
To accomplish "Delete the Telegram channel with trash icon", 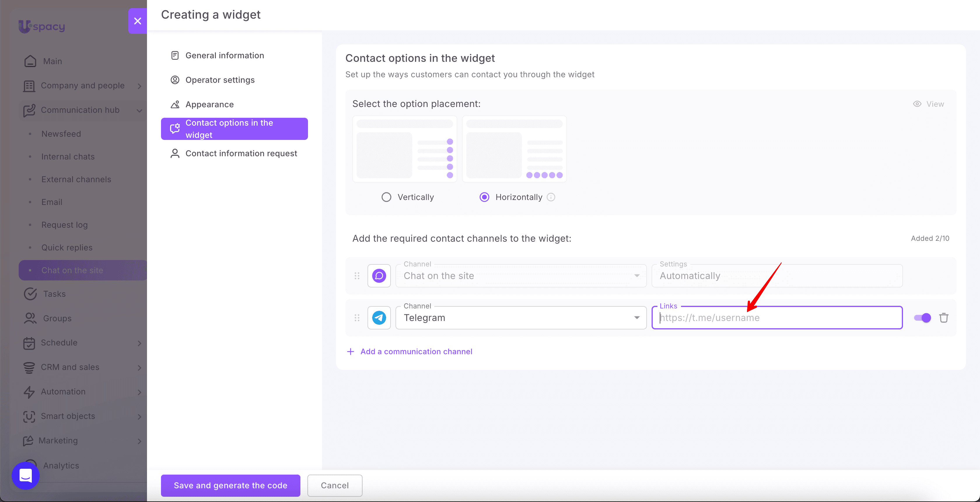I will point(944,317).
